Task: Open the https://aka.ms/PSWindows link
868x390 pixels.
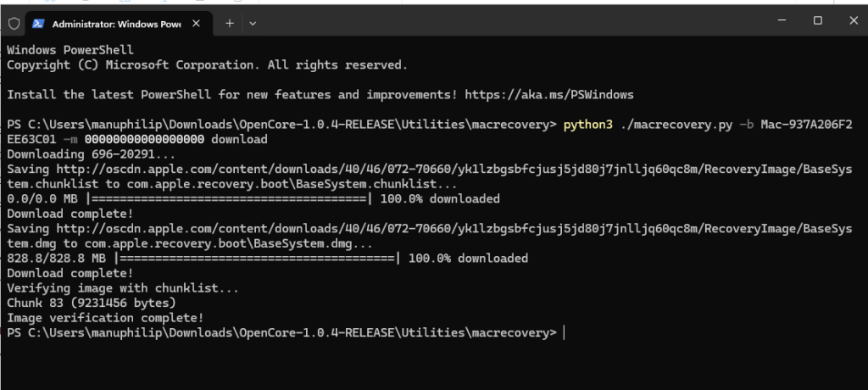Action: coord(548,95)
